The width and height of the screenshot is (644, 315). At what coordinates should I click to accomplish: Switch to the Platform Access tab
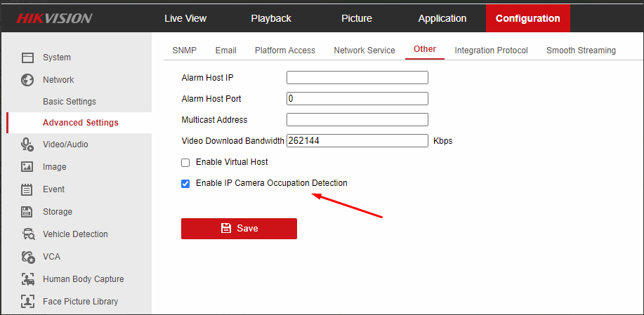285,51
